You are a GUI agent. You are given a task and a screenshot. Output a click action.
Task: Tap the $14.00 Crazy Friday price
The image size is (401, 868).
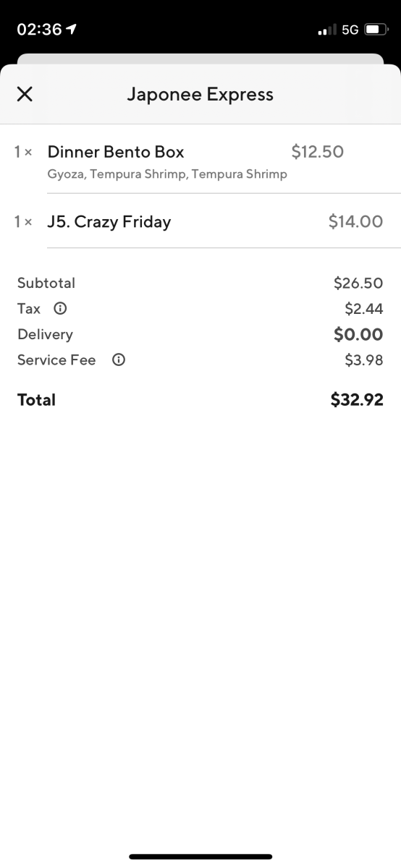click(355, 221)
